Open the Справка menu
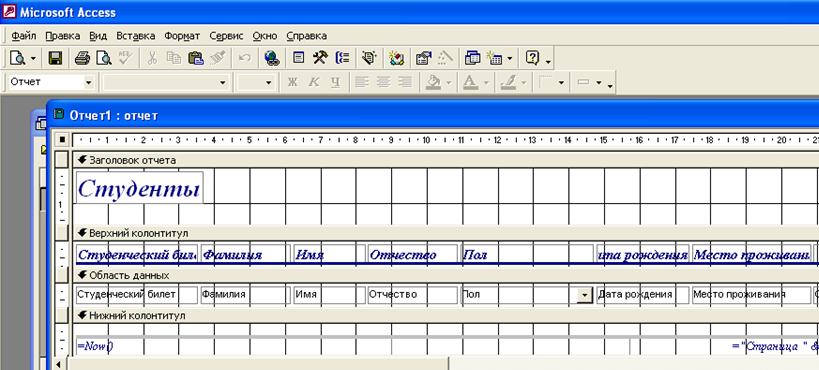The width and height of the screenshot is (819, 370). click(x=307, y=36)
